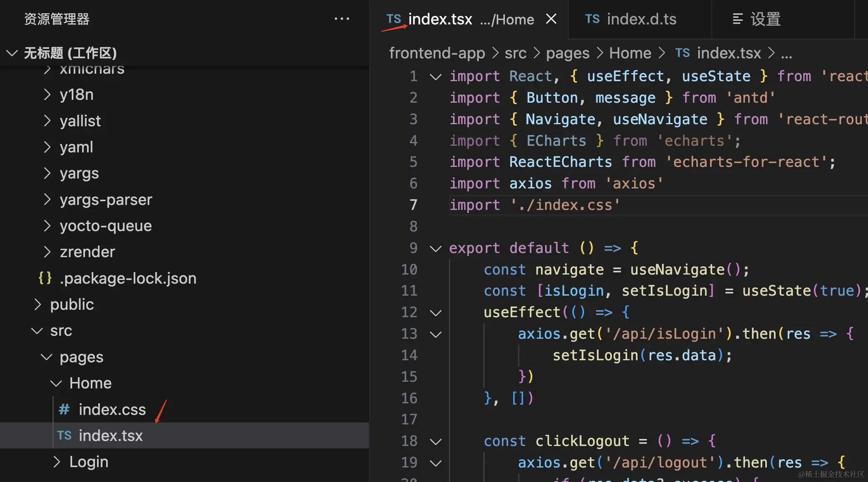
Task: Switch to the 设置 tab
Action: point(765,19)
